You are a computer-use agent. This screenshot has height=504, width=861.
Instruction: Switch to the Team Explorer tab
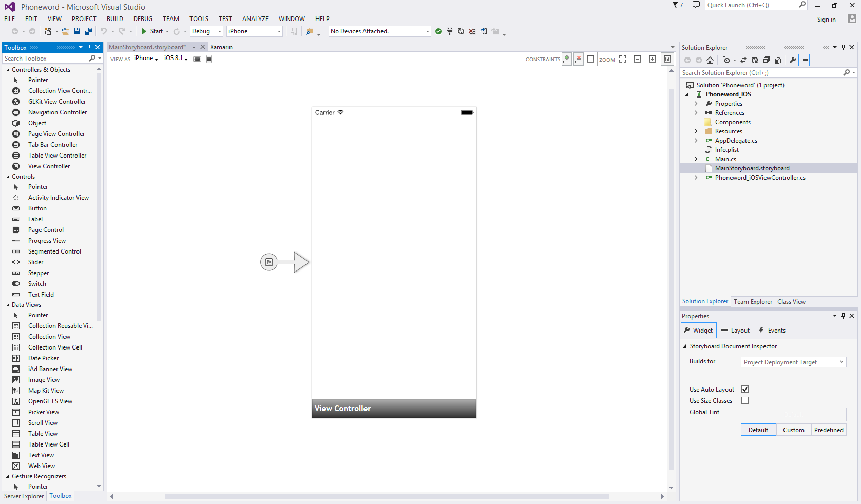click(x=753, y=302)
